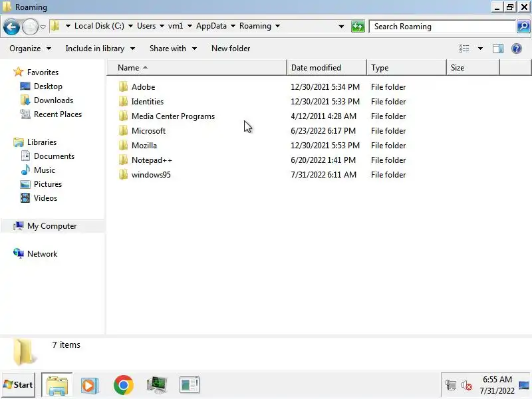Click the details pane large folder thumbnail

pos(23,352)
